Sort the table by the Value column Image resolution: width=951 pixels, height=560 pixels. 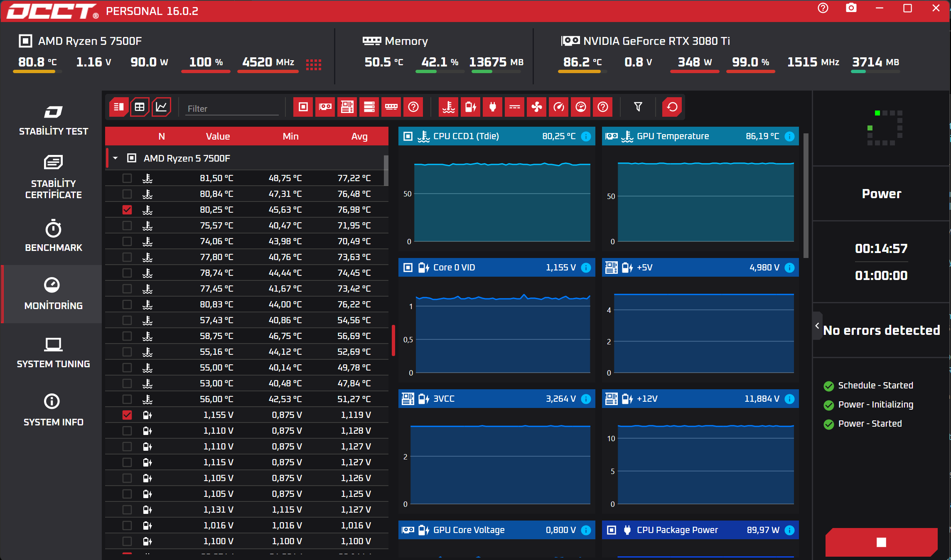pyautogui.click(x=218, y=136)
